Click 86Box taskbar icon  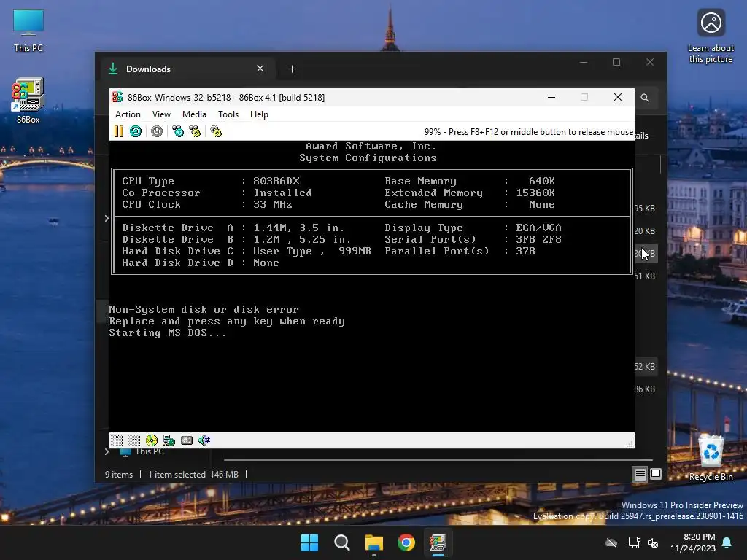438,542
